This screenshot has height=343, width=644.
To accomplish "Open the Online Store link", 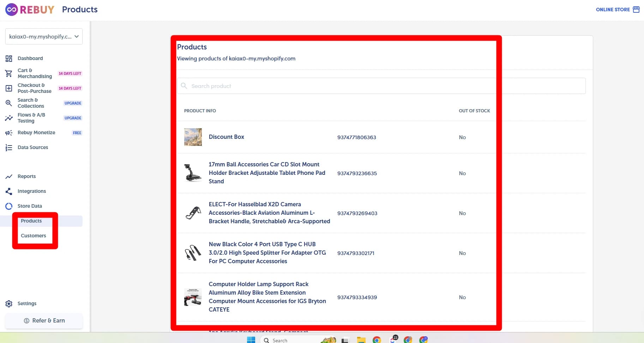I will point(613,10).
